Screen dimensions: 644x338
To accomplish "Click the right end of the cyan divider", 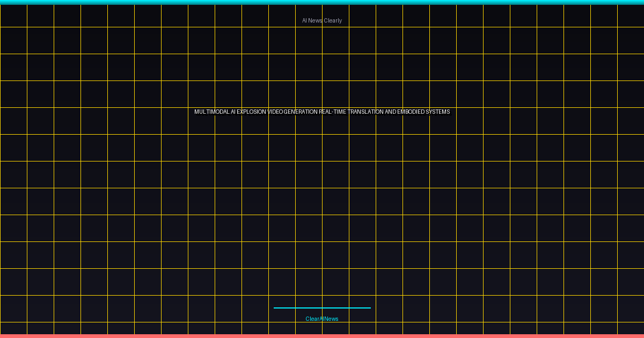I will pos(369,308).
